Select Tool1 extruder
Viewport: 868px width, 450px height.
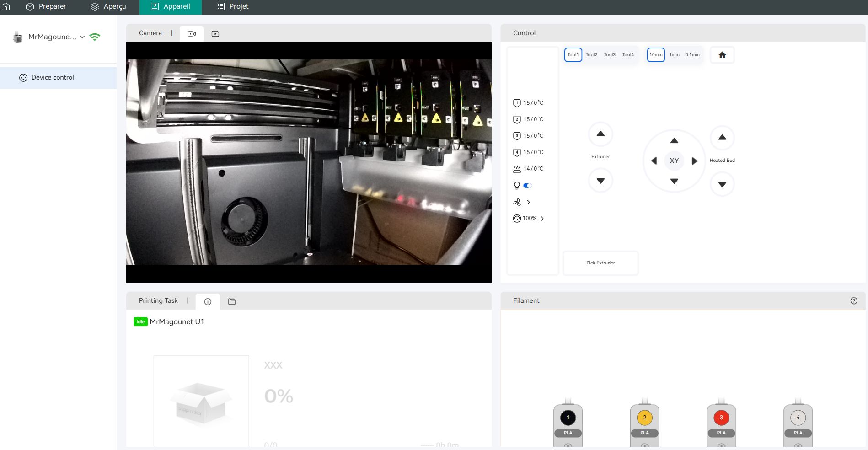573,55
